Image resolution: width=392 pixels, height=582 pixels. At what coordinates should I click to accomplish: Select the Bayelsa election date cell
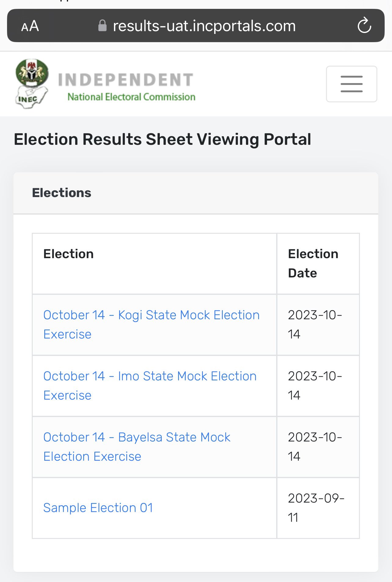click(x=315, y=447)
